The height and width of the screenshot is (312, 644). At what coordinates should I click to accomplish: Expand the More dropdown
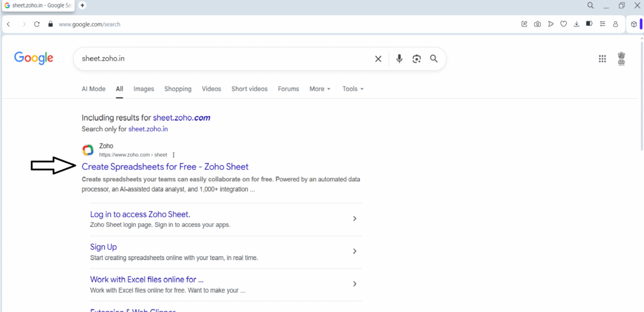pos(320,89)
